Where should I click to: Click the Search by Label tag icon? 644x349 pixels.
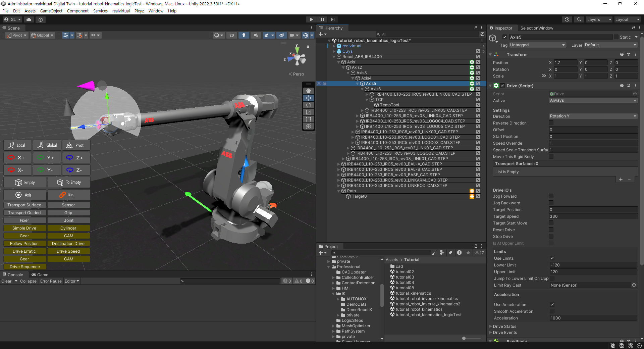pos(451,253)
